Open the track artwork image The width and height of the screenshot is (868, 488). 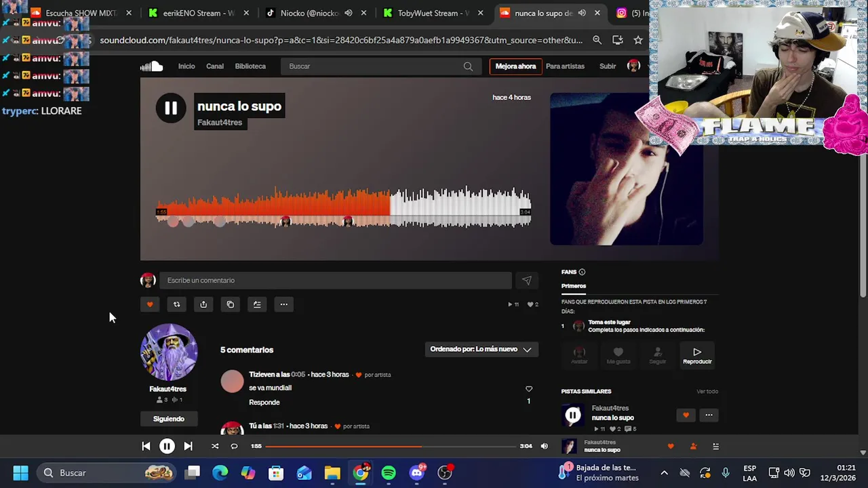pos(626,169)
